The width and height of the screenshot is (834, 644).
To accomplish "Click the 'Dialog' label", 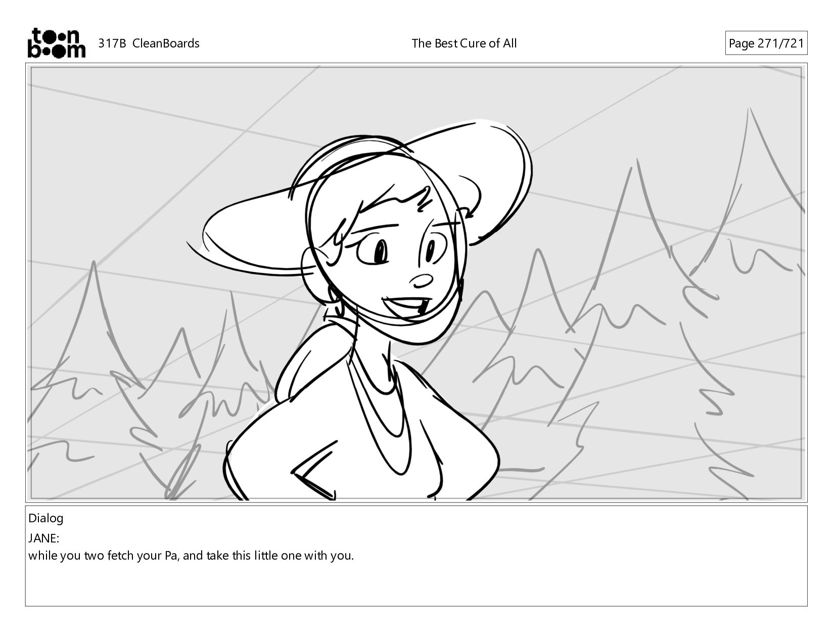I will pyautogui.click(x=46, y=518).
